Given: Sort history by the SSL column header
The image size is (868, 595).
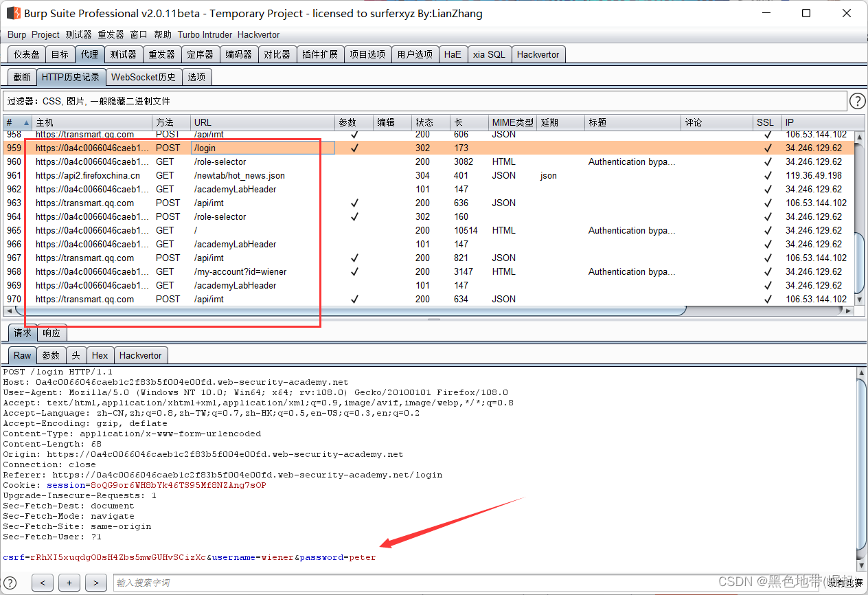Looking at the screenshot, I should click(768, 122).
